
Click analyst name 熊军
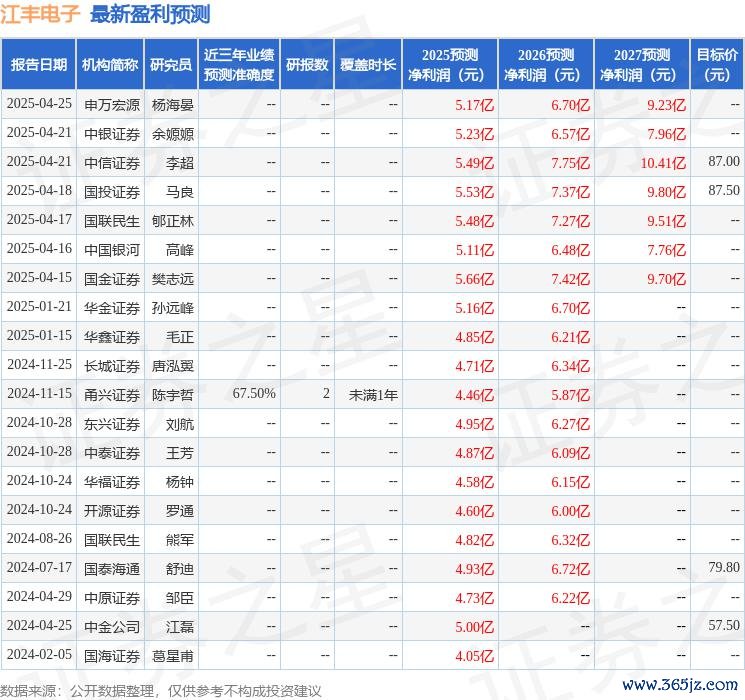pos(180,540)
